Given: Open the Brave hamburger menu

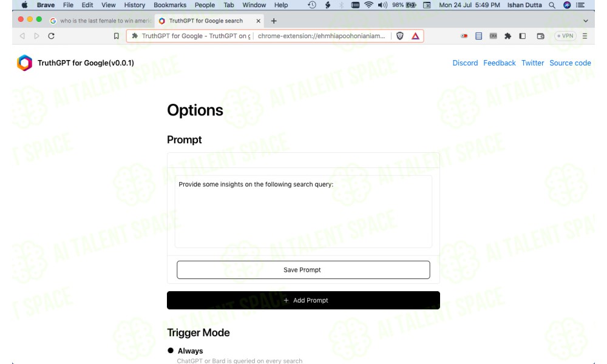Looking at the screenshot, I should pos(585,36).
